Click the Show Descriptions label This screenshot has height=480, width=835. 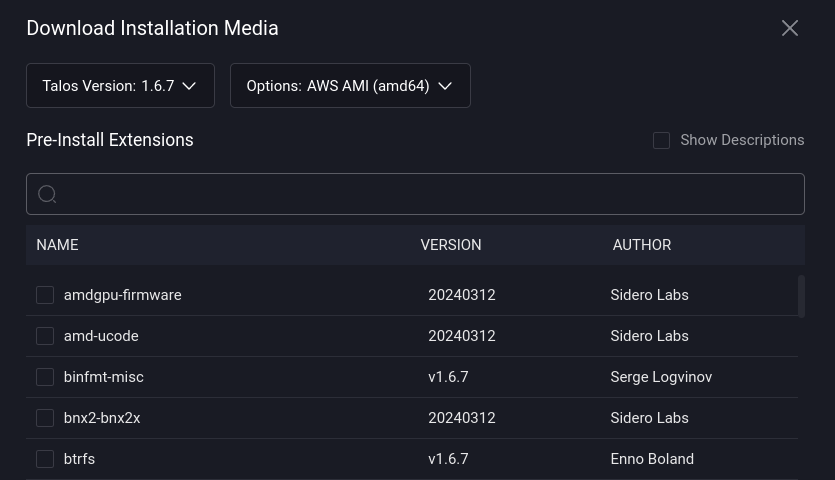click(742, 140)
